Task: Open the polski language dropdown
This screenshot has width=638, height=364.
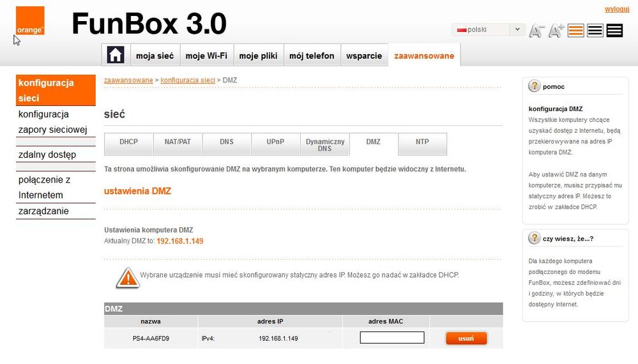Action: (489, 30)
